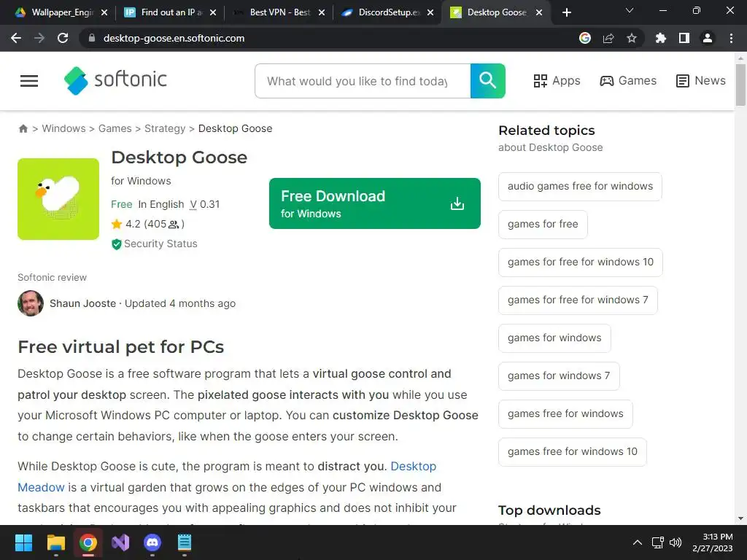Toggle the Chrome side panel
747x560 pixels.
pos(684,38)
